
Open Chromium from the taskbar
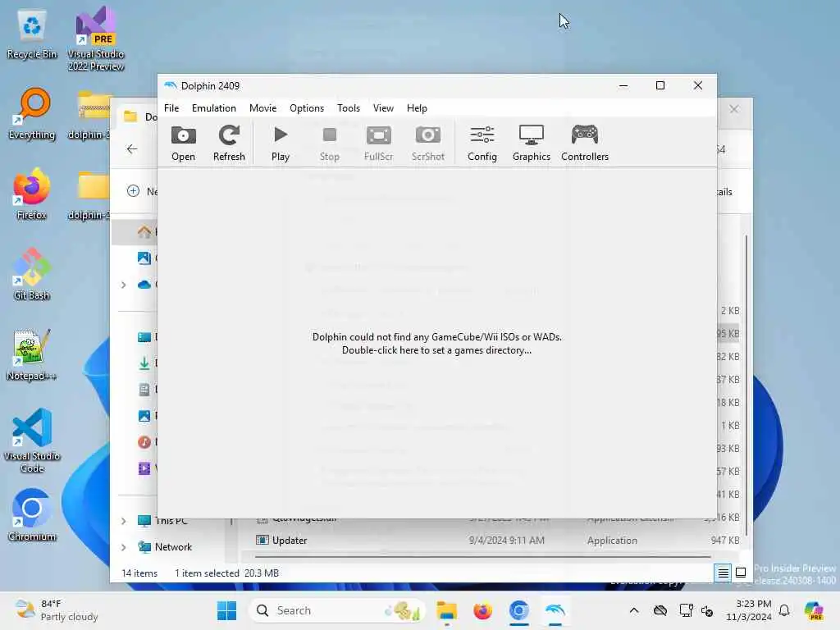point(519,610)
